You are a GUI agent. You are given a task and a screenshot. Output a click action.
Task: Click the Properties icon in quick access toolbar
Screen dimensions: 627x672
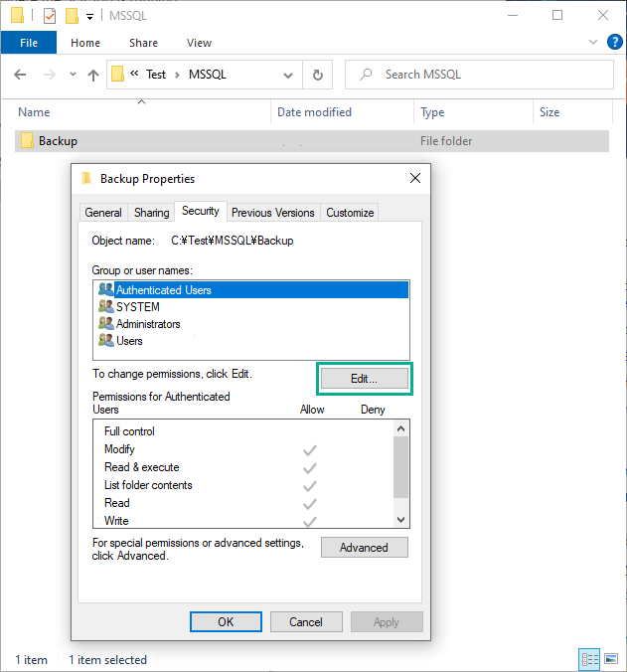click(50, 16)
